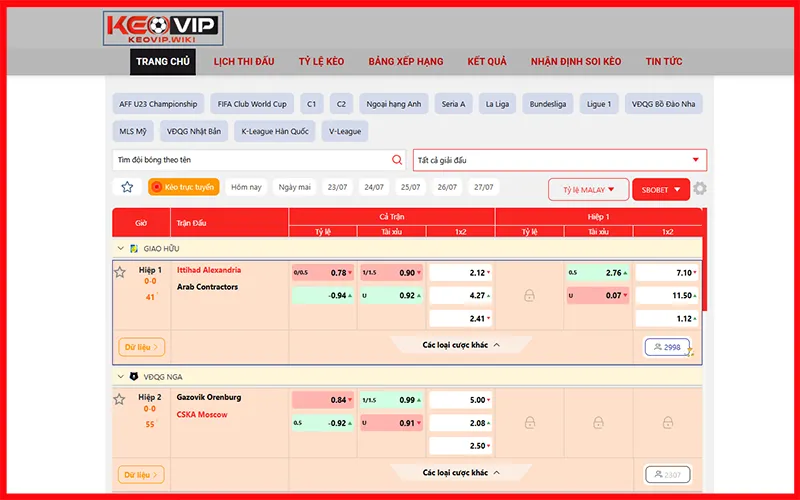The width and height of the screenshot is (800, 500).
Task: Select the Ngày mai date filter
Action: click(x=295, y=187)
